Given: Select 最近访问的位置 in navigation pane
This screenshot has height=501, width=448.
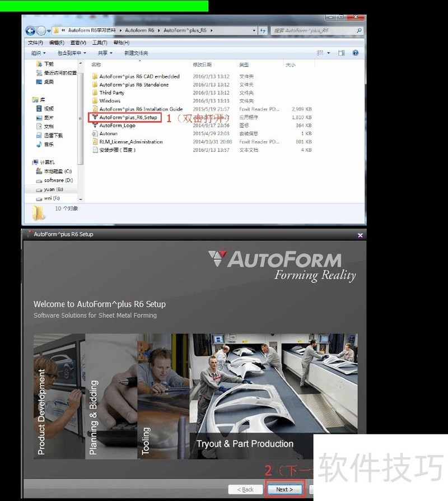Looking at the screenshot, I should pos(56,73).
